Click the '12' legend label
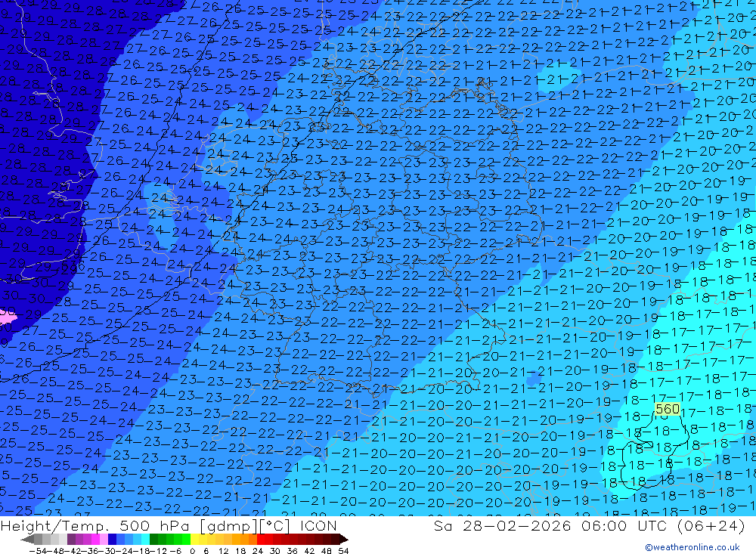 [x=223, y=551]
